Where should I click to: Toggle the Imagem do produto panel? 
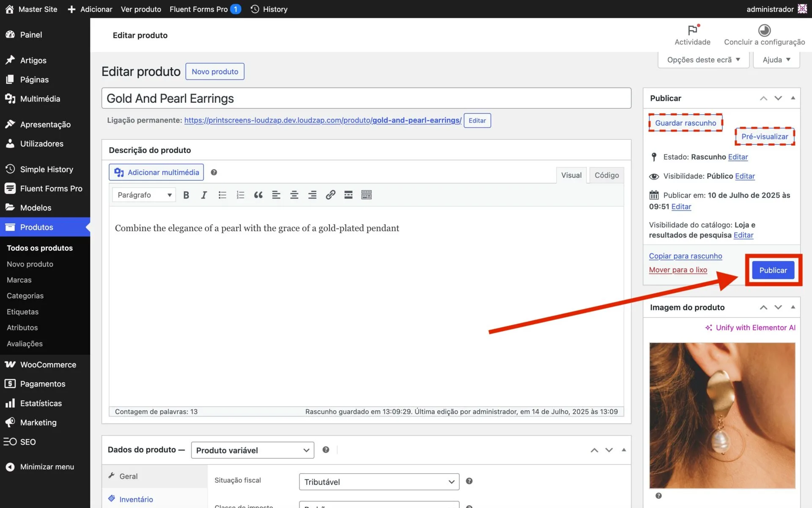coord(793,307)
